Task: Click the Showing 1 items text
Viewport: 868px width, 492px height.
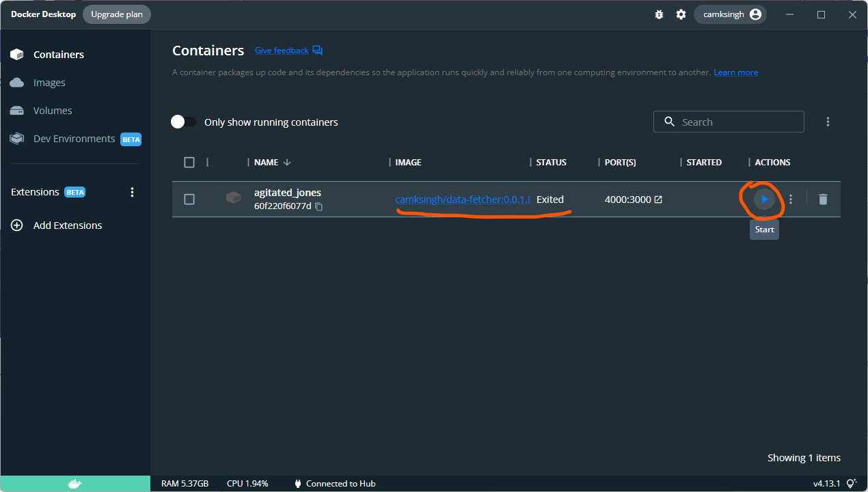Action: (x=804, y=458)
